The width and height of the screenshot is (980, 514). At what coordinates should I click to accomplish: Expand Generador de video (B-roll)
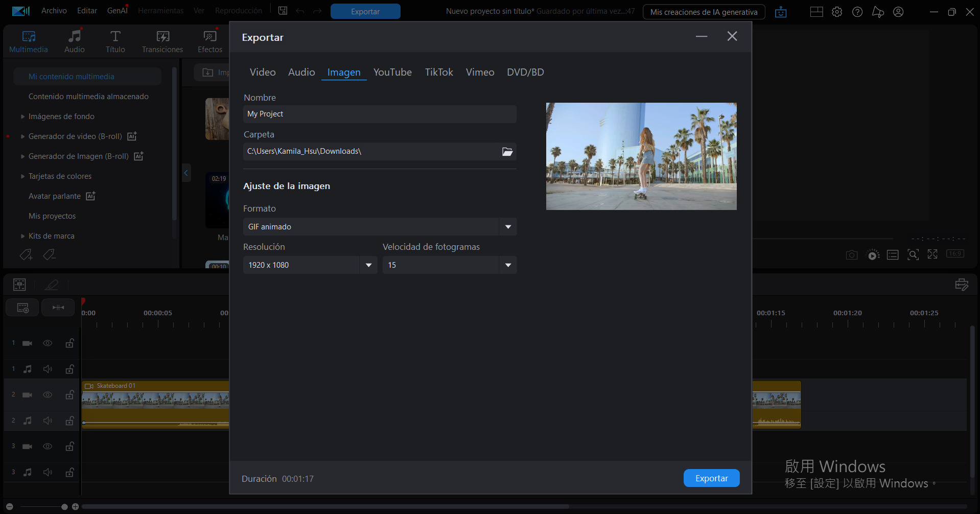(22, 136)
